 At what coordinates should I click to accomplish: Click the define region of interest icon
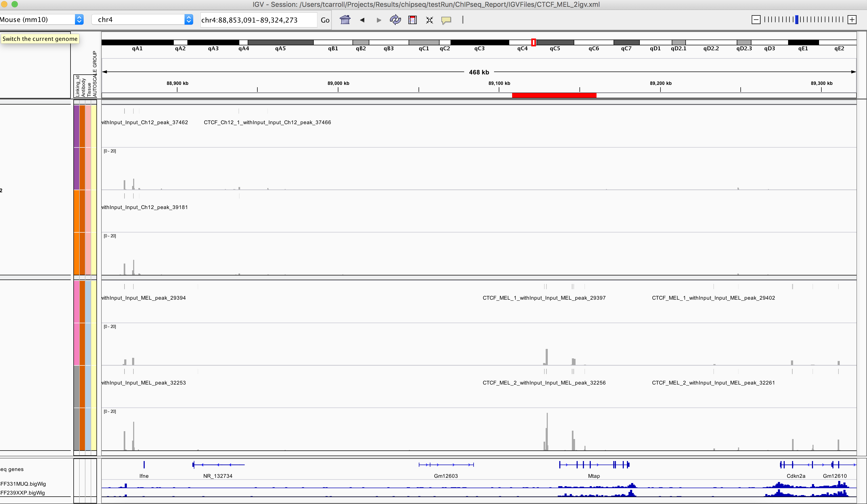tap(412, 20)
